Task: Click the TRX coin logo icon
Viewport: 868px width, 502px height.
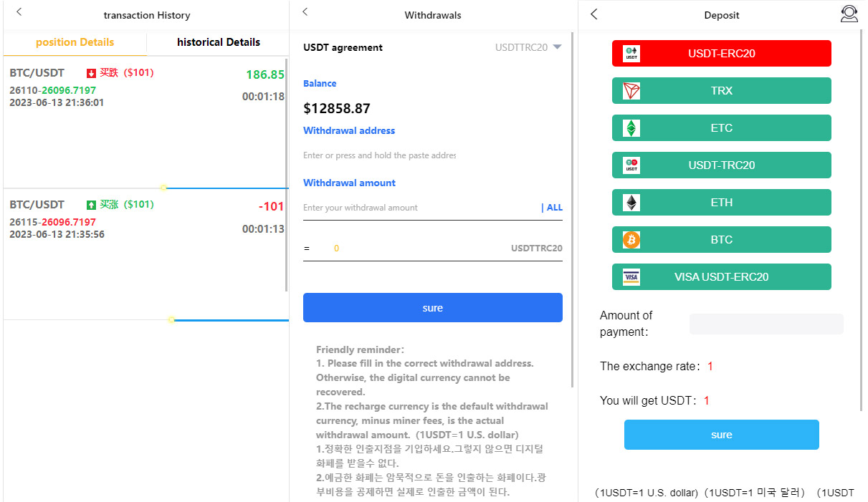Action: (631, 91)
